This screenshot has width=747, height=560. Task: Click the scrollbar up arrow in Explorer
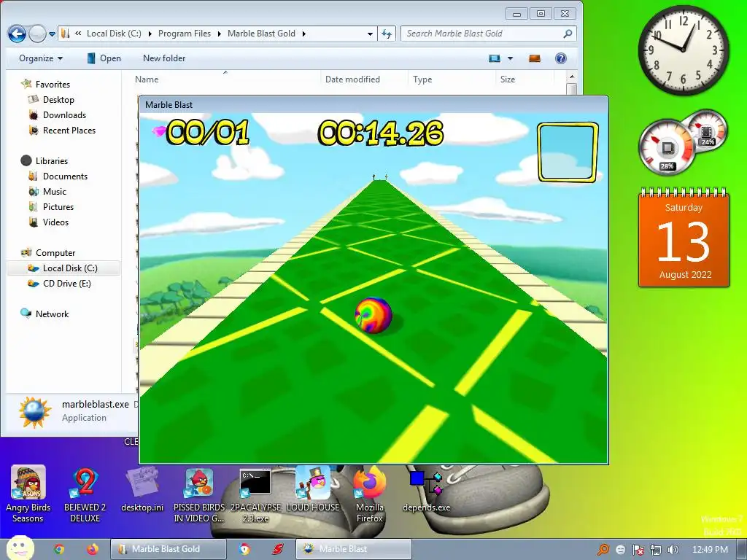pyautogui.click(x=572, y=76)
